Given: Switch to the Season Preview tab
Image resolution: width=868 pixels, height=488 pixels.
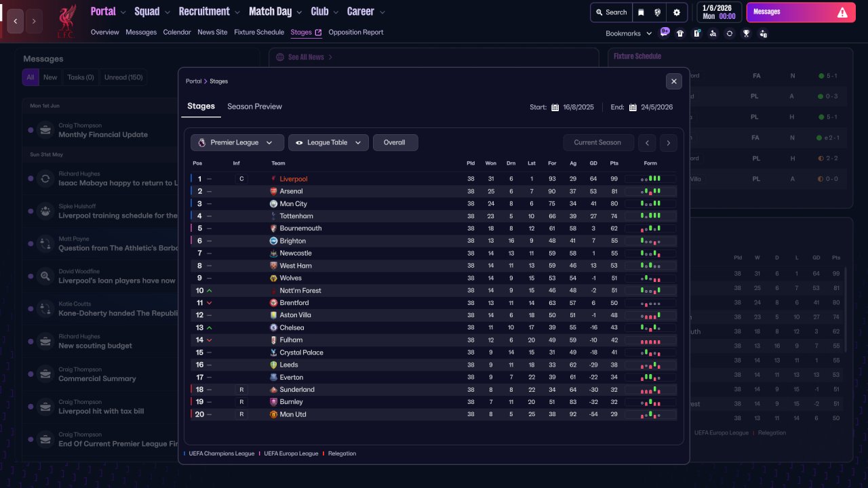Looking at the screenshot, I should click(254, 106).
